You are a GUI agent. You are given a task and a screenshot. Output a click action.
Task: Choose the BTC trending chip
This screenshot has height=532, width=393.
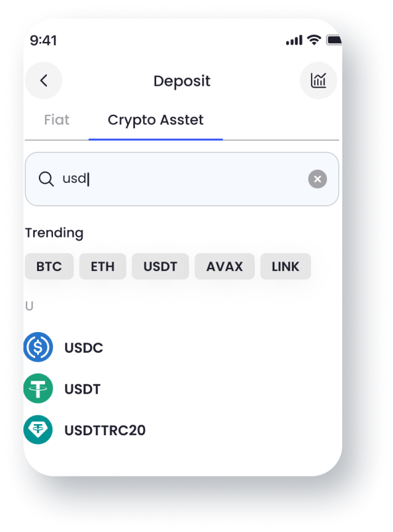pos(49,267)
